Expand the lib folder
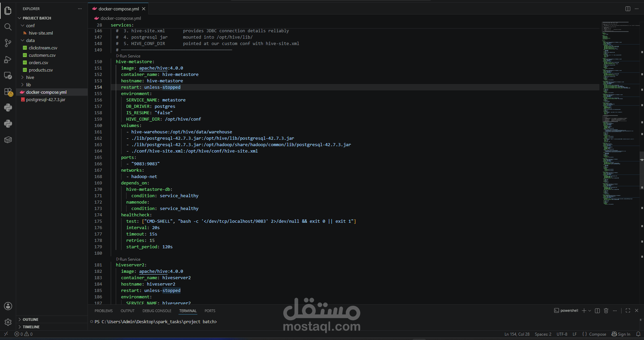The height and width of the screenshot is (340, 644). (52, 85)
